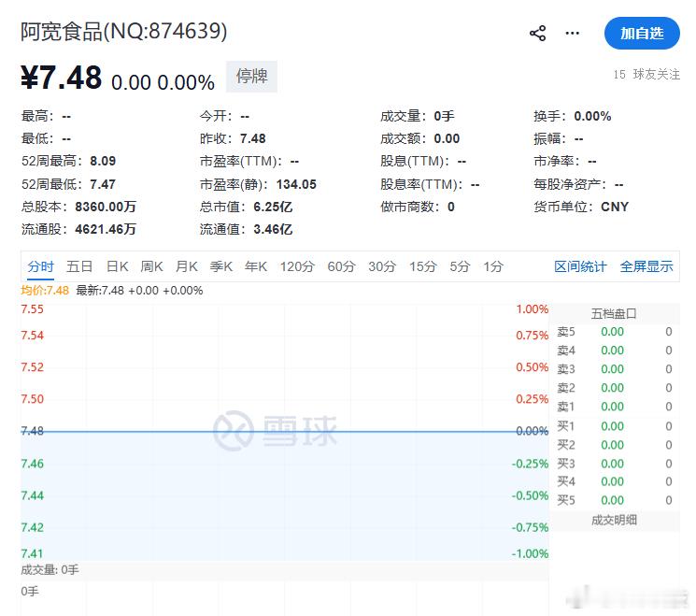
Task: Select the 季K tab
Action: click(x=221, y=266)
